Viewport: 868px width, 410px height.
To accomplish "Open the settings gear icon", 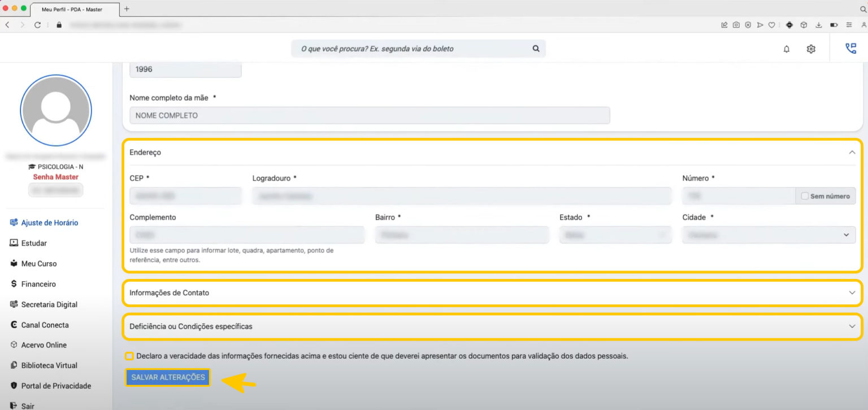I will (x=811, y=49).
